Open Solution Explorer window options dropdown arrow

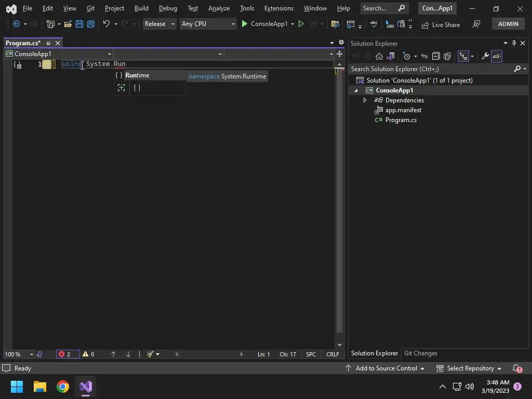[505, 43]
